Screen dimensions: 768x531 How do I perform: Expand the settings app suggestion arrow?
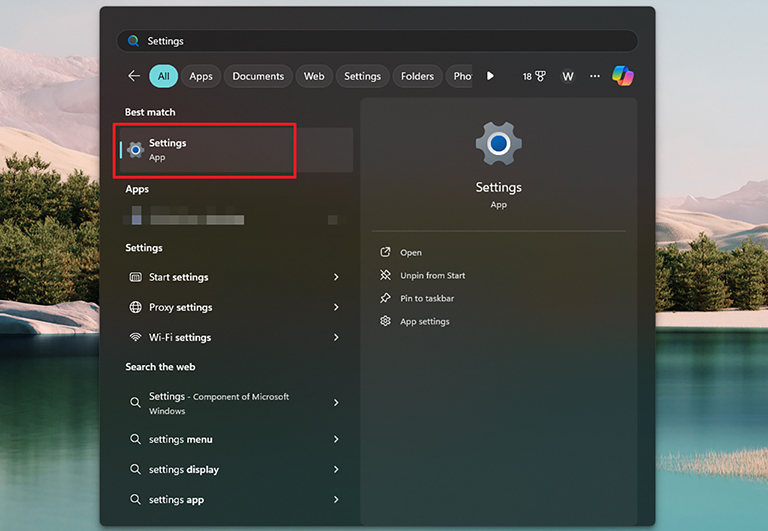coord(336,500)
